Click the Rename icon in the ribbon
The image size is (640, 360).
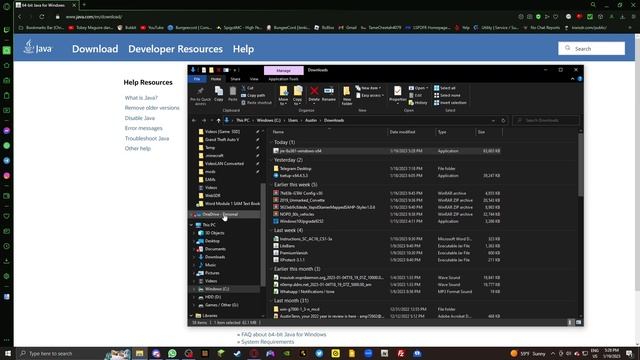click(329, 91)
